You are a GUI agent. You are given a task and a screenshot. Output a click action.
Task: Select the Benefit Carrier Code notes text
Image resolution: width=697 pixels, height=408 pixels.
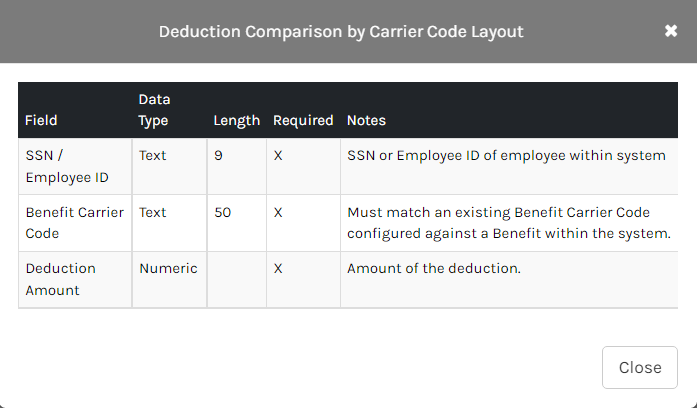(508, 223)
